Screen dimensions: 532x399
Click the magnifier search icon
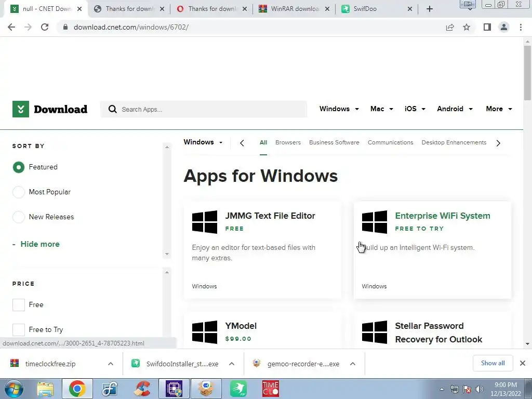(x=113, y=109)
